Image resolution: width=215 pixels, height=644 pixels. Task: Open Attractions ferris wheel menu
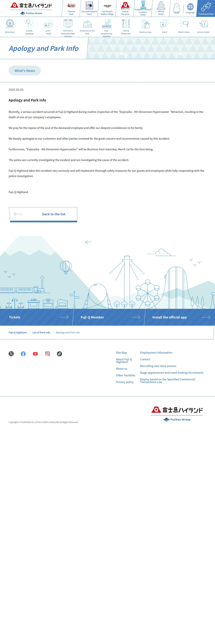[x=10, y=26]
